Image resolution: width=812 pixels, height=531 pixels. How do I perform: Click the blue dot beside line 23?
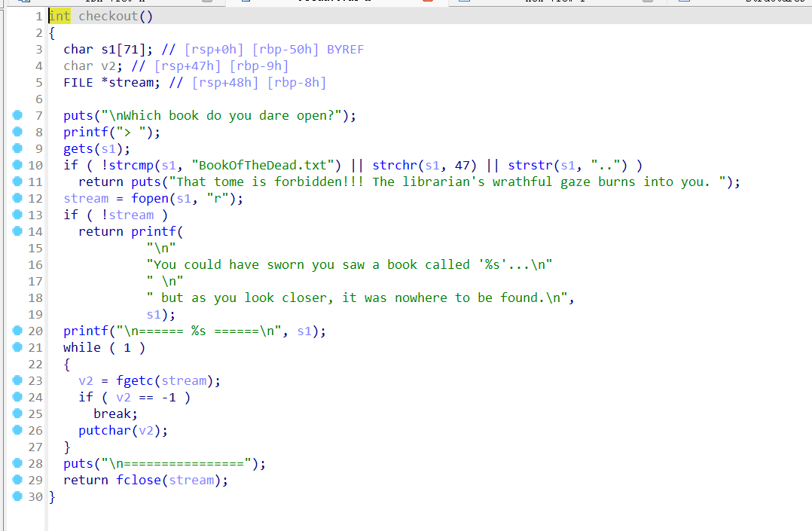[x=17, y=380]
